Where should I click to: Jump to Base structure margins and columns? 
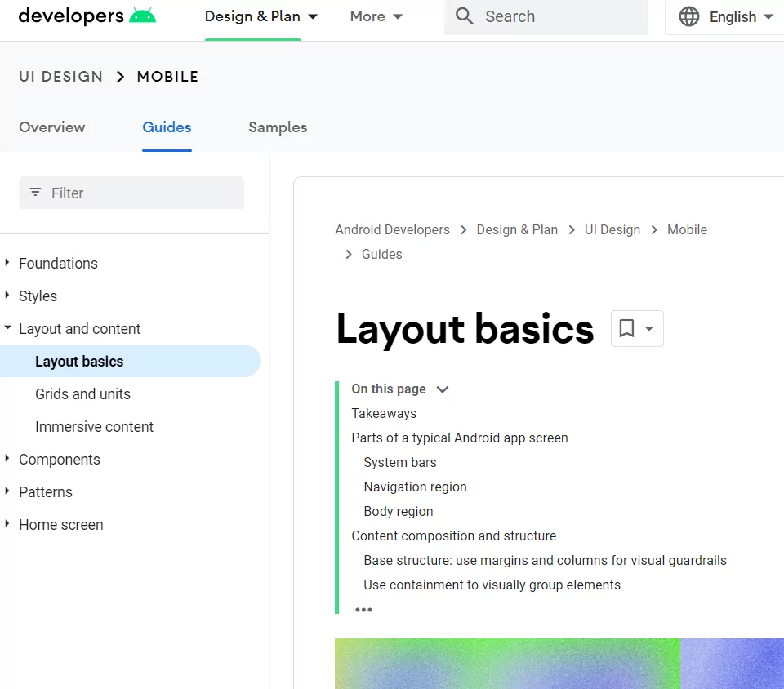[x=545, y=561]
